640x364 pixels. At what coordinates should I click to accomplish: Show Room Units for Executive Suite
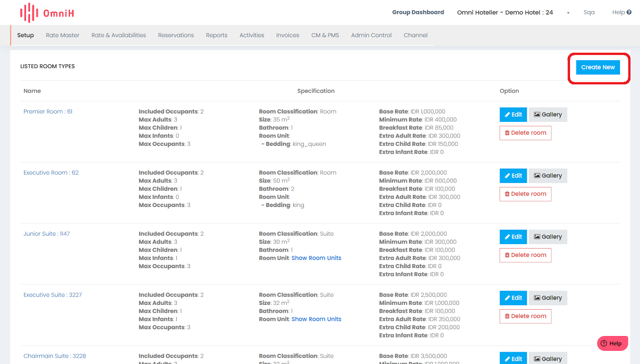[x=316, y=319]
